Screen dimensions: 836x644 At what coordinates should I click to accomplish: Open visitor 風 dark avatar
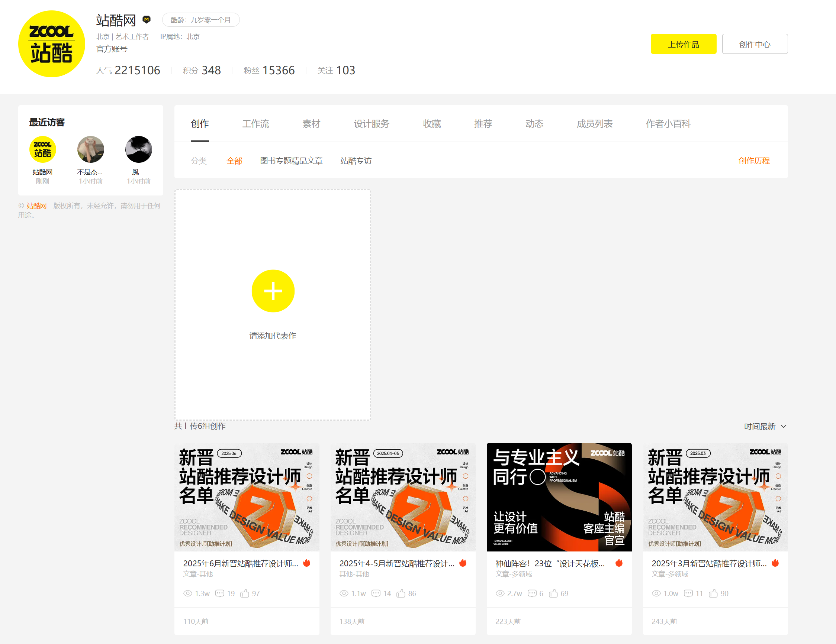pyautogui.click(x=138, y=149)
